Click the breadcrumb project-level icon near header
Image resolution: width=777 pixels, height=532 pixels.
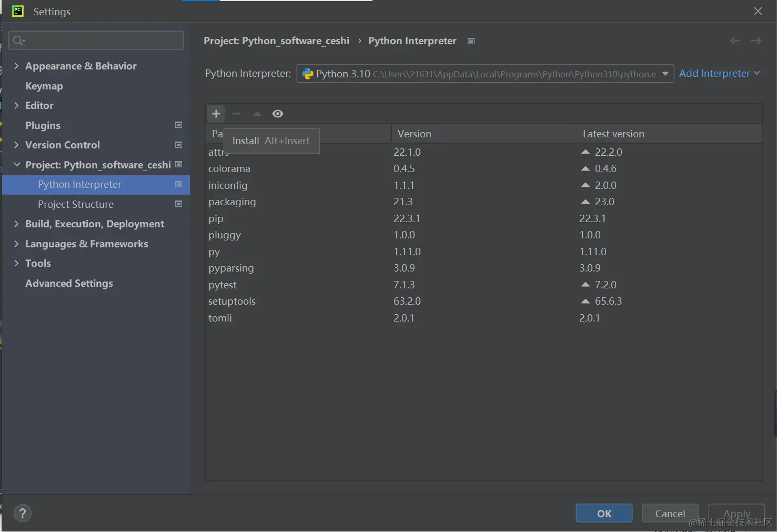pyautogui.click(x=471, y=41)
